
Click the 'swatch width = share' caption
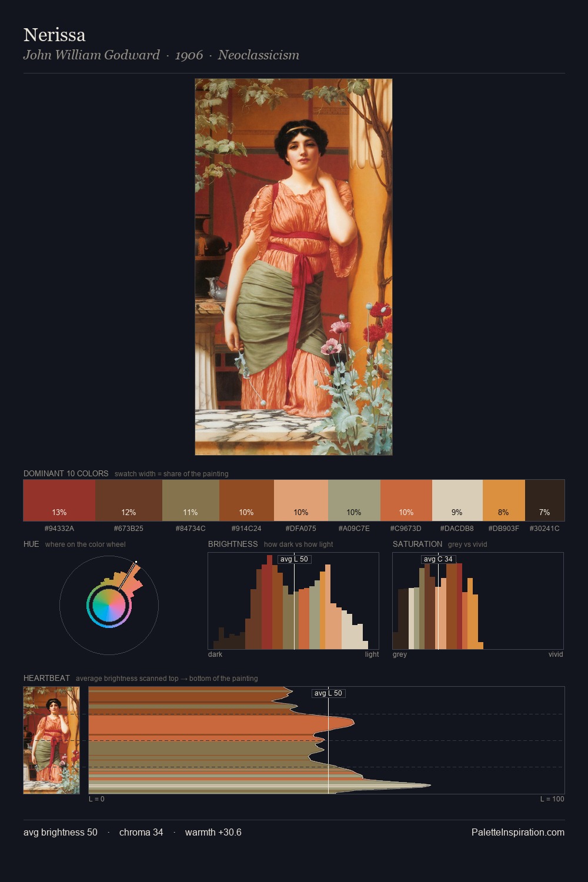(172, 474)
